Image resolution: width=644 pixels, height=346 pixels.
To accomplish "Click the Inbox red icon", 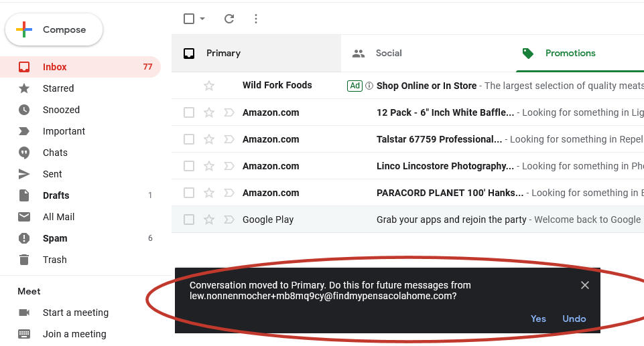I will pyautogui.click(x=24, y=67).
